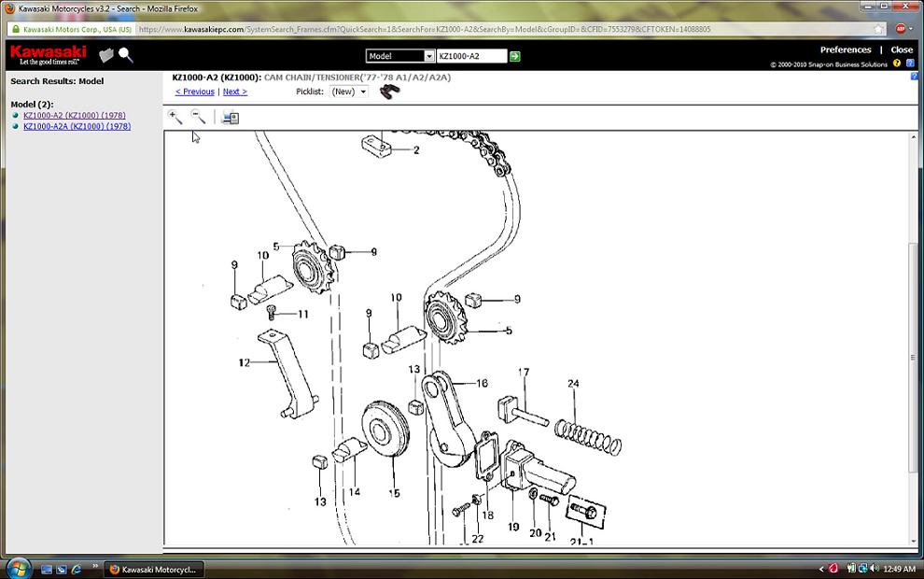Bookmark this page with the star icon
The height and width of the screenshot is (579, 924).
click(878, 29)
